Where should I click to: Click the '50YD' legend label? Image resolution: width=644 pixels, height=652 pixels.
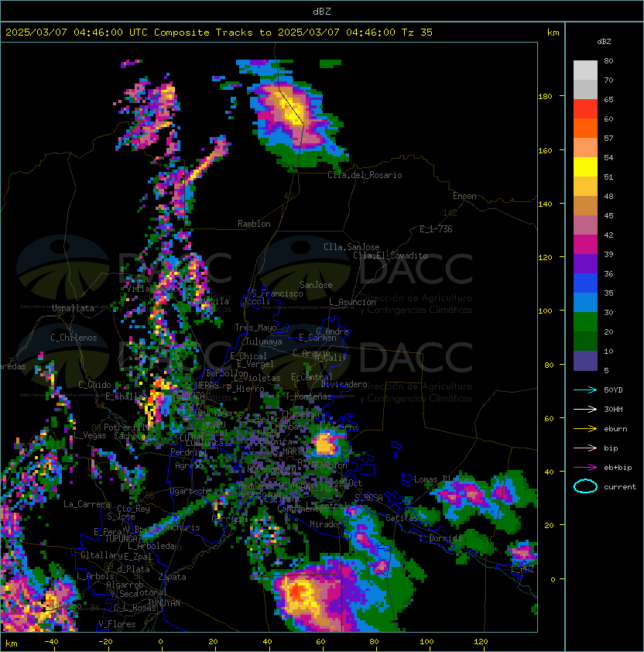coord(613,389)
